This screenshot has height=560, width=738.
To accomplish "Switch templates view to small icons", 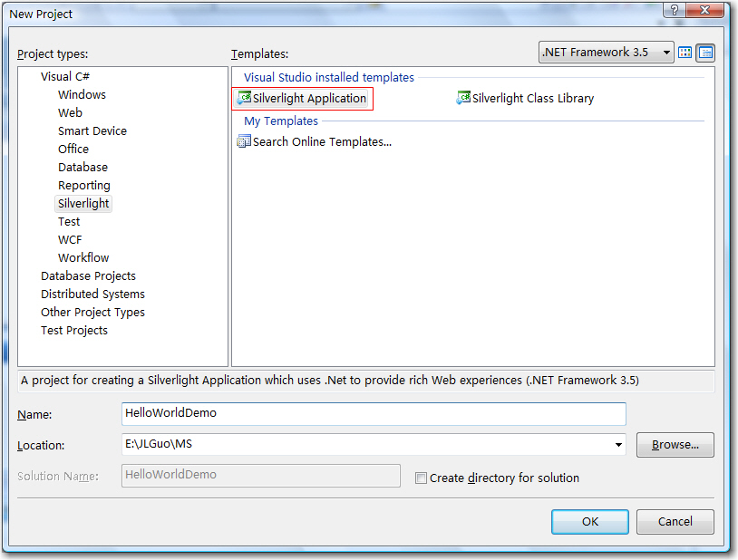I will coord(705,53).
